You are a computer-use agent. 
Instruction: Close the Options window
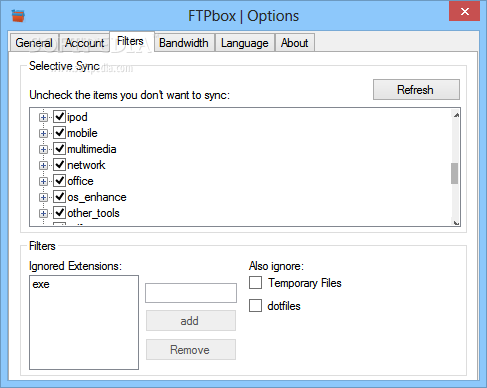pyautogui.click(x=464, y=11)
